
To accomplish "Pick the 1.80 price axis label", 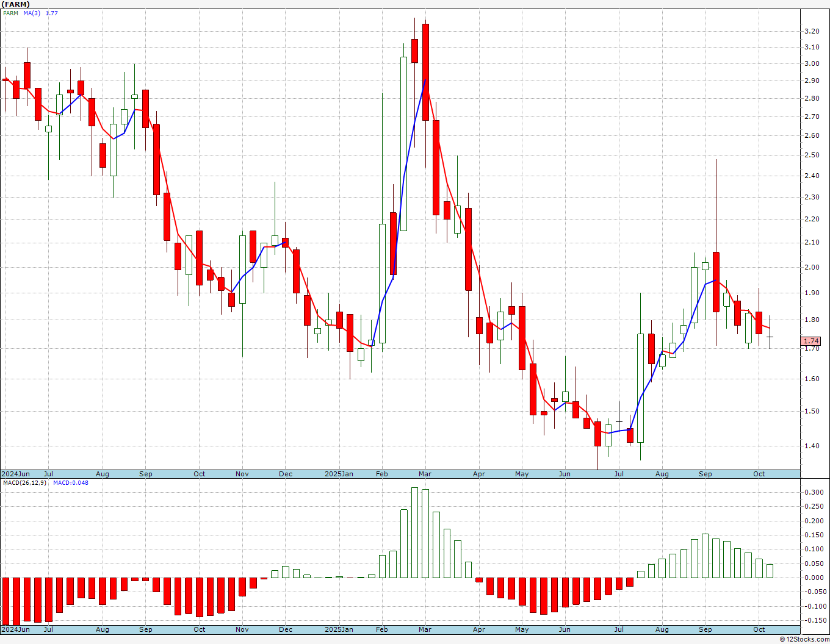I will pos(812,320).
